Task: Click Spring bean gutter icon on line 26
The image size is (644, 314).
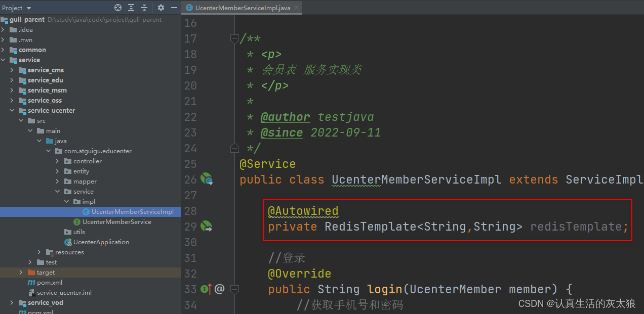Action: (206, 179)
